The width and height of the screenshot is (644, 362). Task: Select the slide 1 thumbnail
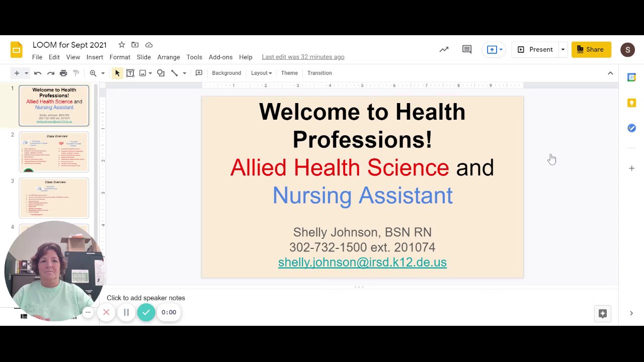click(x=54, y=106)
